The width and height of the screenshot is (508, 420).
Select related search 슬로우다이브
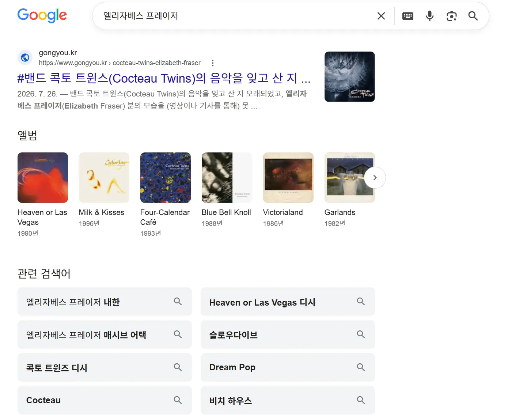pyautogui.click(x=288, y=334)
